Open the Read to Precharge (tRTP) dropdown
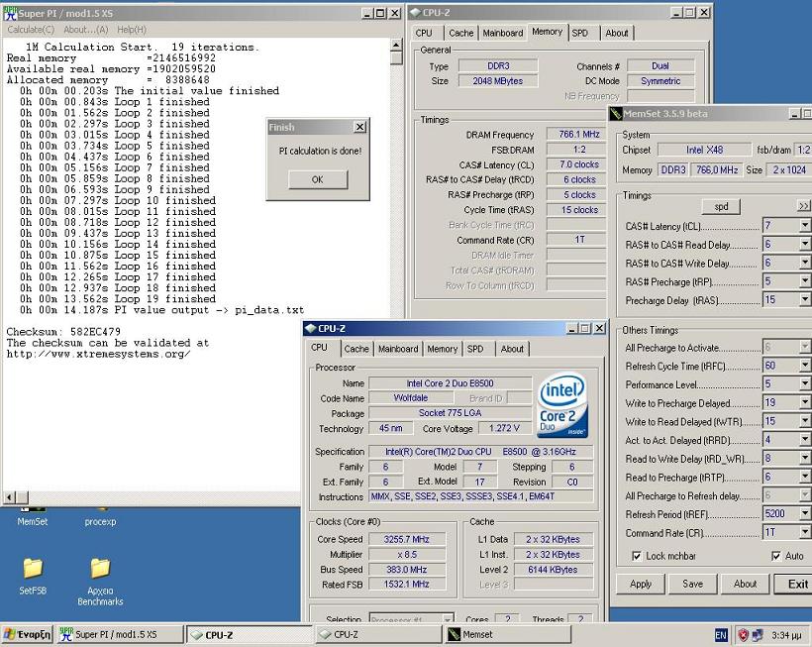Image resolution: width=812 pixels, height=647 pixels. click(x=805, y=477)
